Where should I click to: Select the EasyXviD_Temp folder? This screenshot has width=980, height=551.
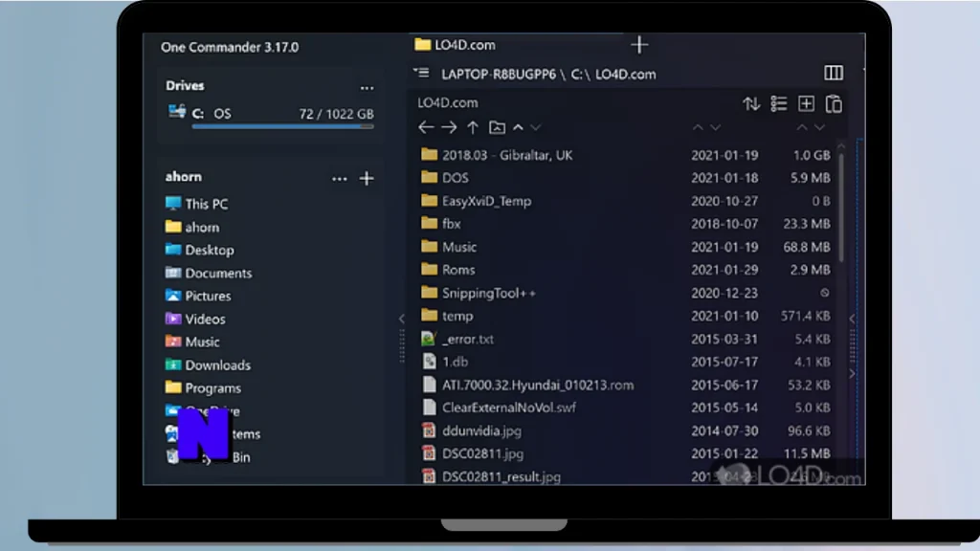pos(626,201)
